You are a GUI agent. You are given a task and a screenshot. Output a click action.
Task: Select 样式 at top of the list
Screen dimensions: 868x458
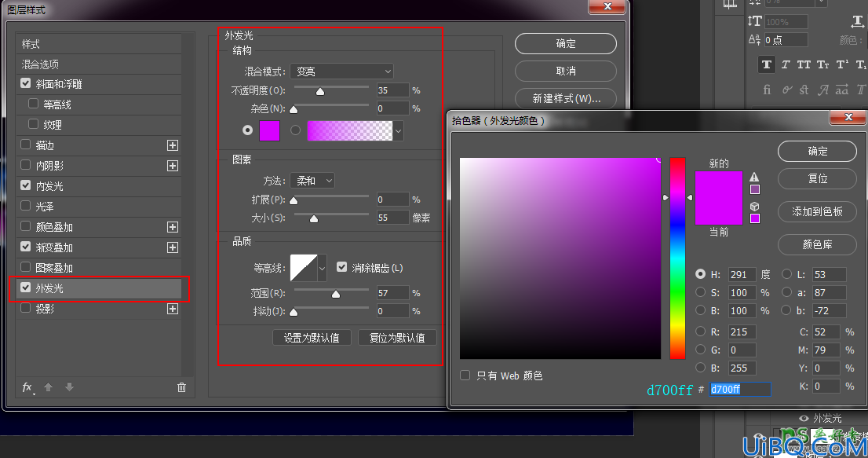click(x=99, y=44)
